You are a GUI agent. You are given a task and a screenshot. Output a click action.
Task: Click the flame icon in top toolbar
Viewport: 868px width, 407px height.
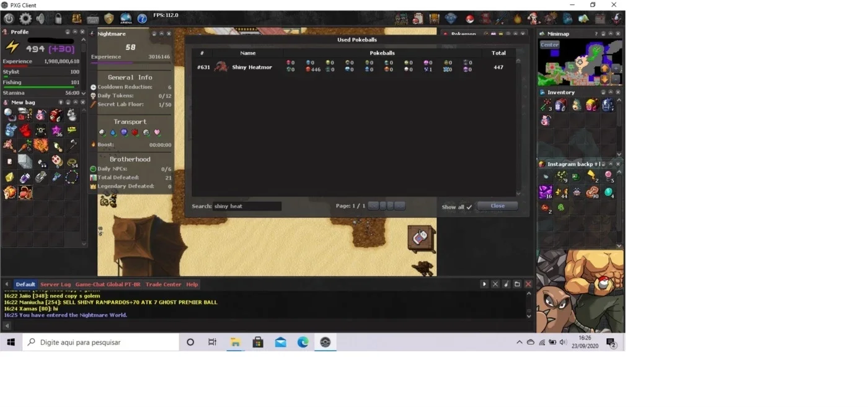[518, 19]
